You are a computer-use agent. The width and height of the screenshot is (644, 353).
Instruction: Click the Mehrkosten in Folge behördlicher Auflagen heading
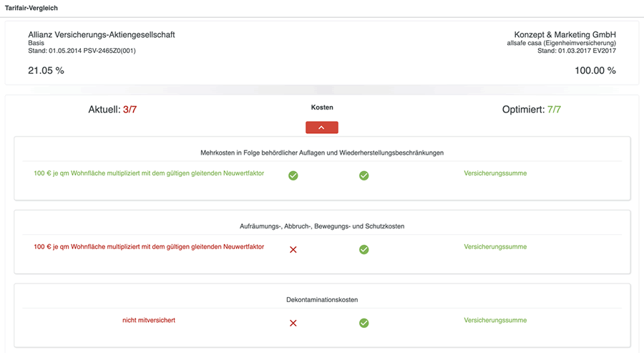(x=322, y=153)
